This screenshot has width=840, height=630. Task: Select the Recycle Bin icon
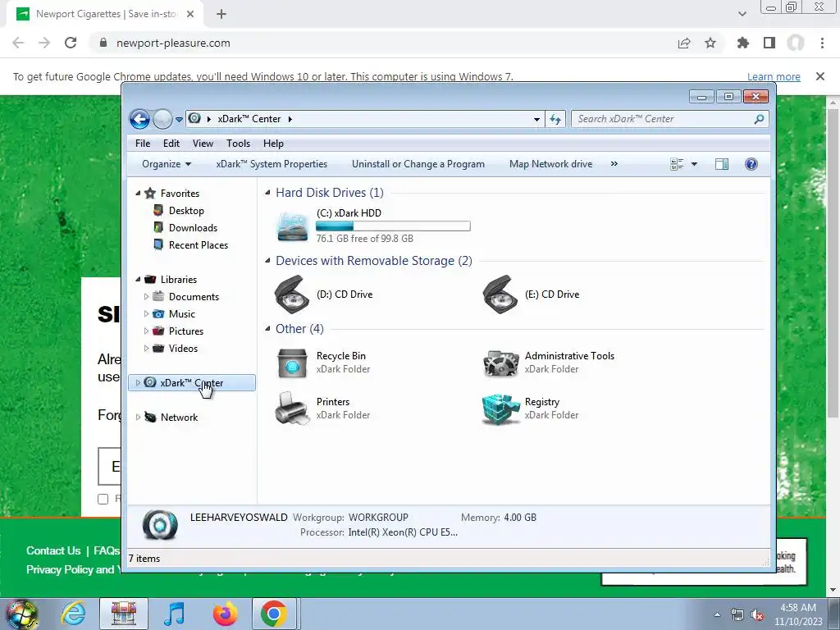(292, 363)
